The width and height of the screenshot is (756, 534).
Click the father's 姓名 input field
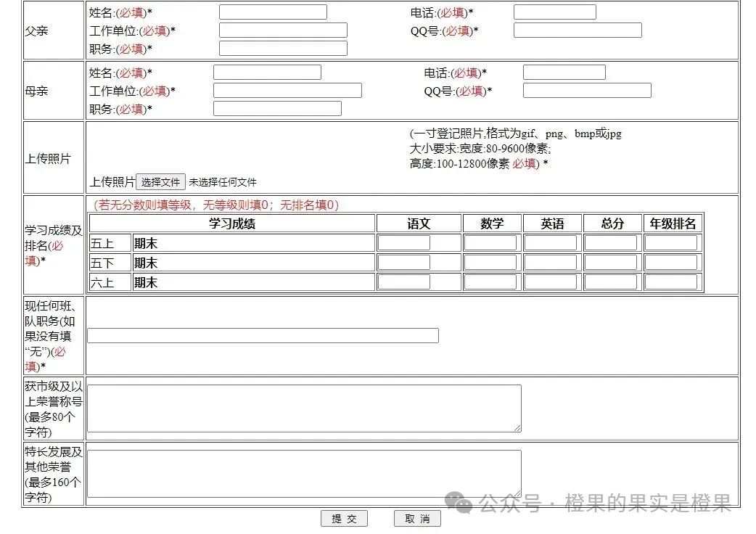point(273,12)
